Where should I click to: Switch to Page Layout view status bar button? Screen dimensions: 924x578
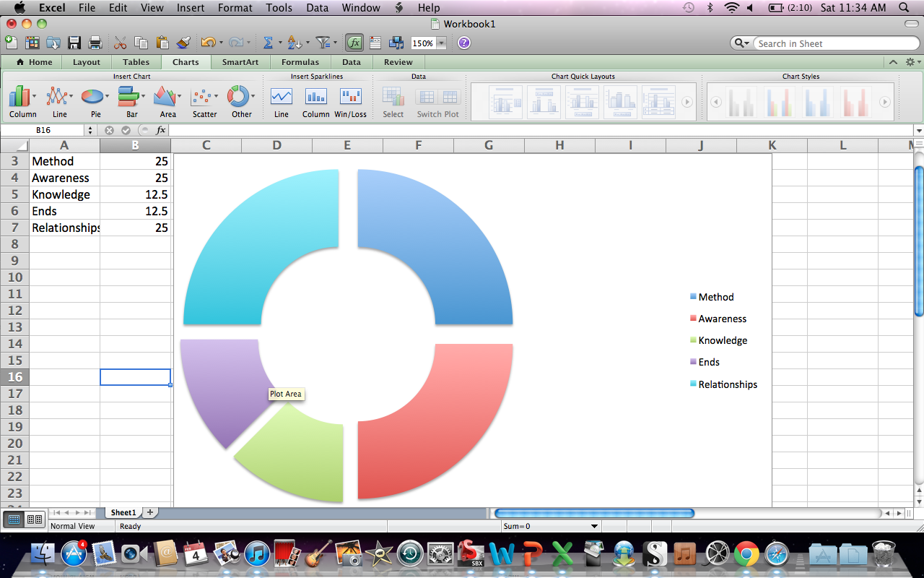(34, 519)
